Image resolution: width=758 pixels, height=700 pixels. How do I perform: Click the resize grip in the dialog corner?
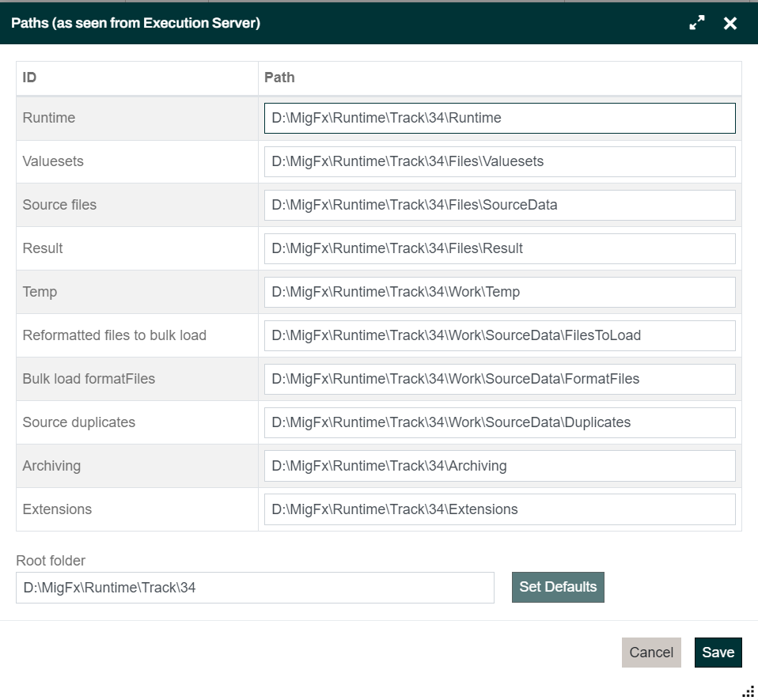[x=748, y=691]
